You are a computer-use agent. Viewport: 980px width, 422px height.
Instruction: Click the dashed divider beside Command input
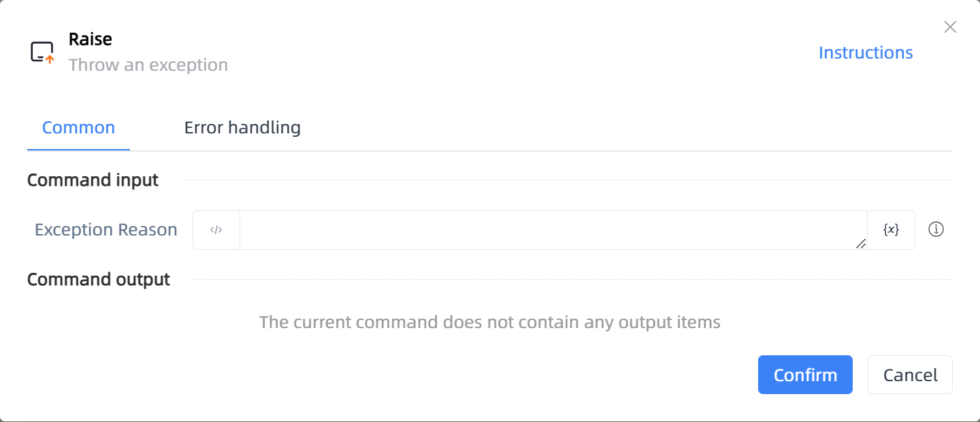tap(568, 180)
